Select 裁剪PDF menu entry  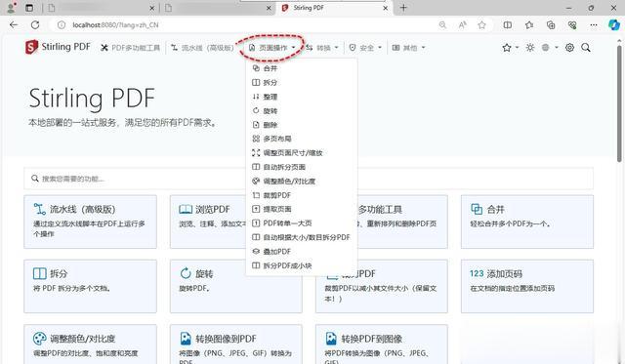[271, 195]
